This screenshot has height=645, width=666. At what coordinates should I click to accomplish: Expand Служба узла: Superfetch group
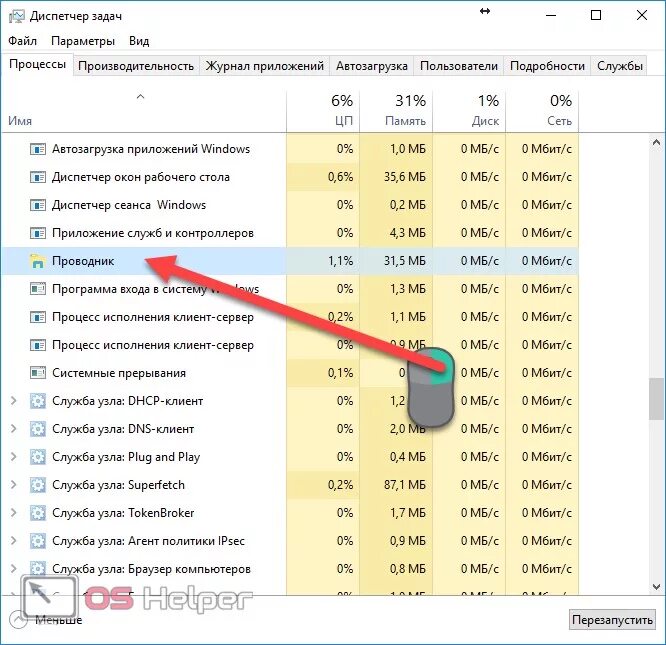point(14,484)
